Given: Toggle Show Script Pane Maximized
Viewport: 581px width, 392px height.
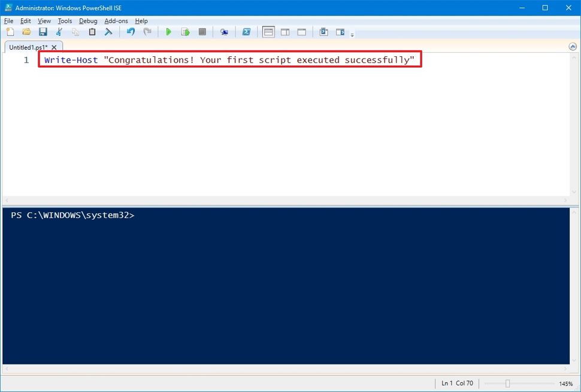Looking at the screenshot, I should (x=301, y=32).
